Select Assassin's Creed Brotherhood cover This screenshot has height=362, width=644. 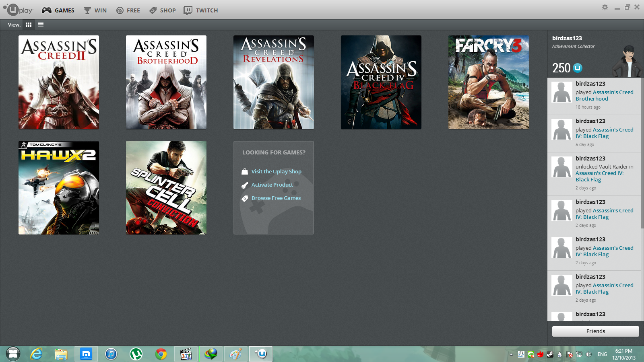[166, 82]
